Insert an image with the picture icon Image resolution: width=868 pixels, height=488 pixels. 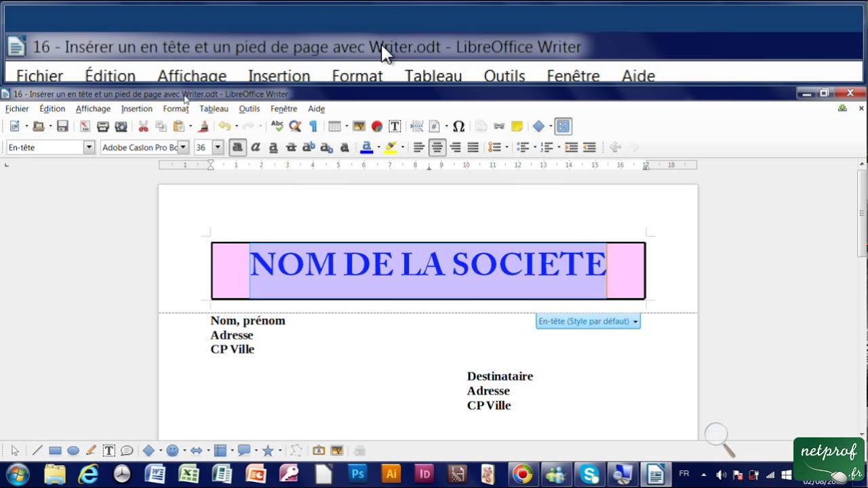359,126
